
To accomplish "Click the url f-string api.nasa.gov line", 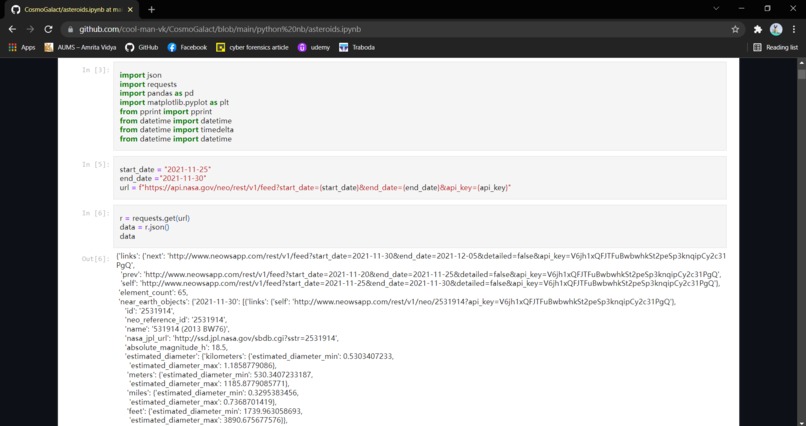I will 315,188.
